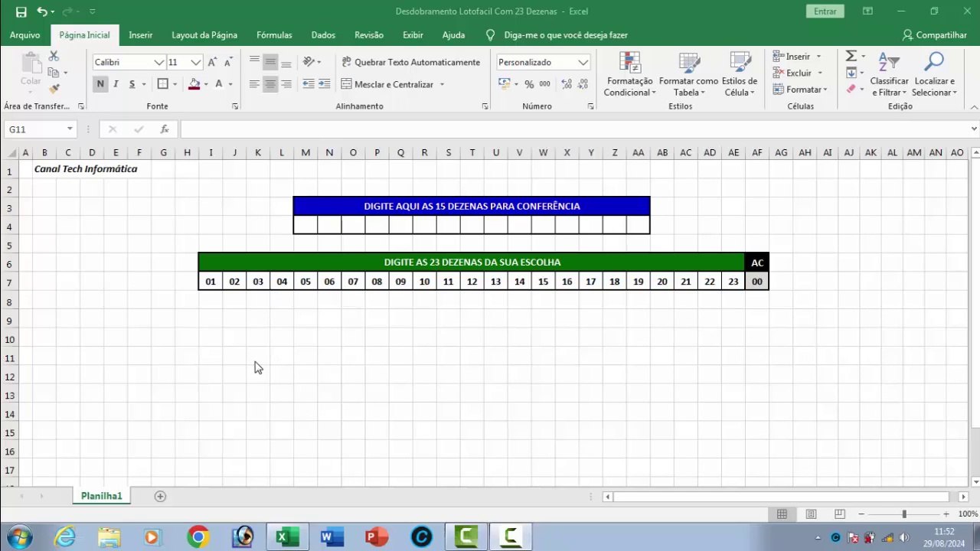Apply percent style to cells
Image resolution: width=980 pixels, height=551 pixels.
click(x=529, y=84)
